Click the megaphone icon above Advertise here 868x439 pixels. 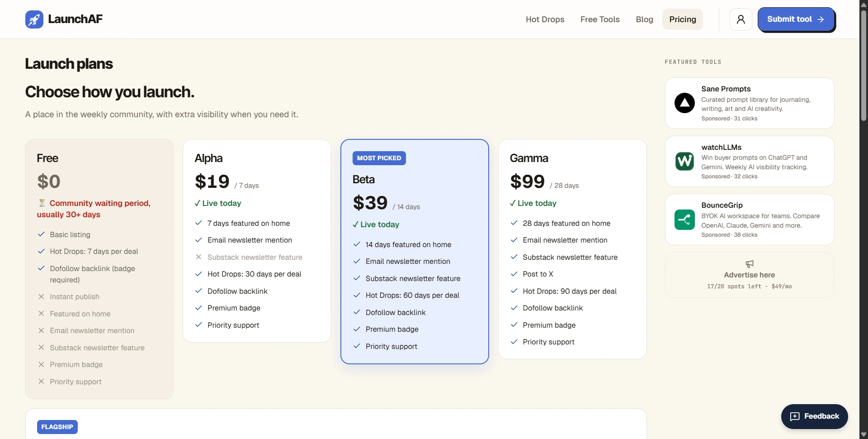750,264
